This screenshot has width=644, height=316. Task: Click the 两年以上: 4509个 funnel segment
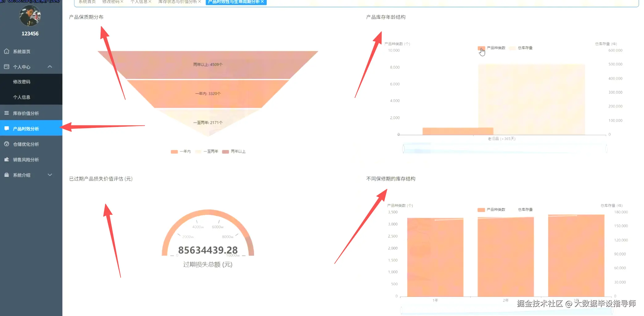(x=208, y=65)
